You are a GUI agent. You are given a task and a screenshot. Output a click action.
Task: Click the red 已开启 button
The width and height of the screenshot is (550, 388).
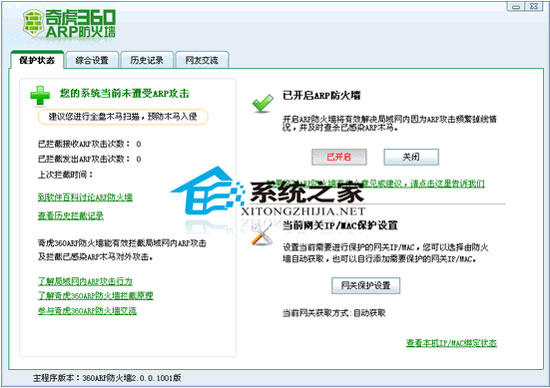pos(339,157)
